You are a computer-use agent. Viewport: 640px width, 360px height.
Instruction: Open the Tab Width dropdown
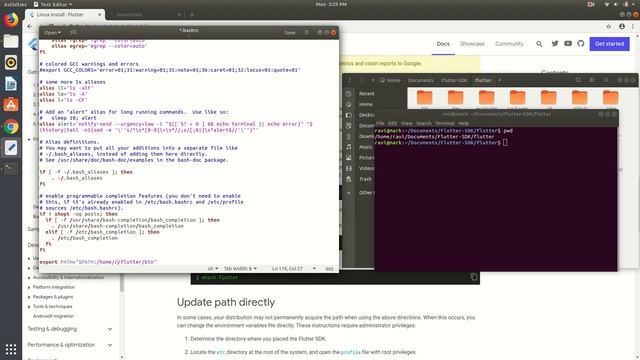(x=240, y=269)
